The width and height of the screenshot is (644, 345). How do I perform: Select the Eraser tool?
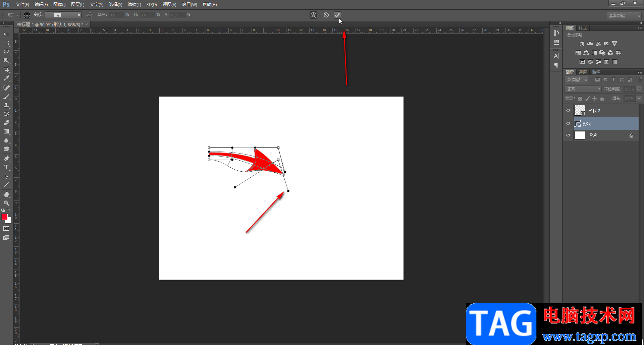(x=6, y=123)
